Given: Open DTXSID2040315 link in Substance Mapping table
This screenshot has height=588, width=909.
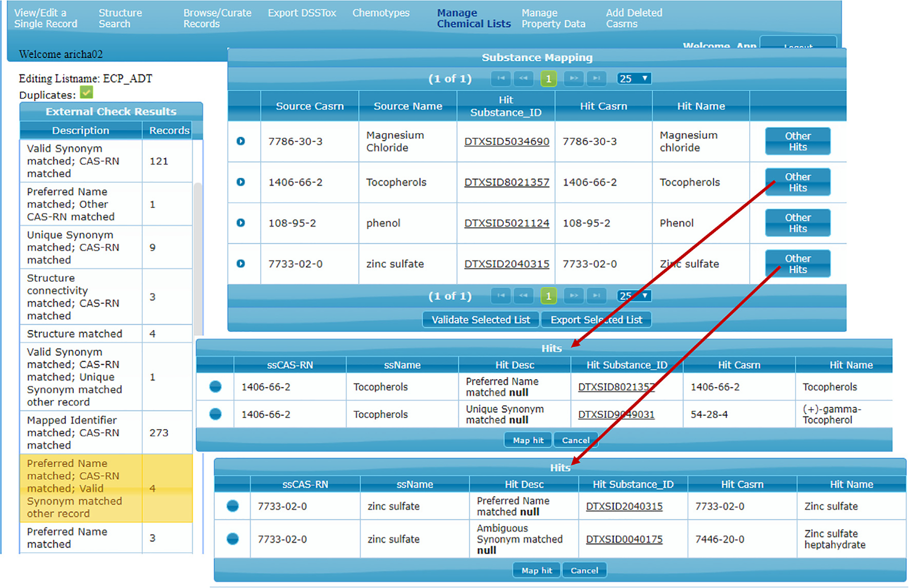Looking at the screenshot, I should (x=506, y=263).
